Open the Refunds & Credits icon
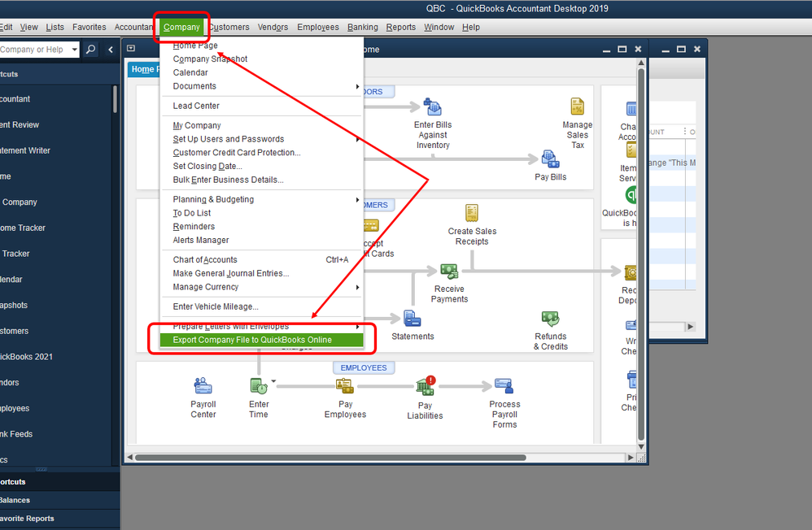This screenshot has width=812, height=530. tap(550, 319)
